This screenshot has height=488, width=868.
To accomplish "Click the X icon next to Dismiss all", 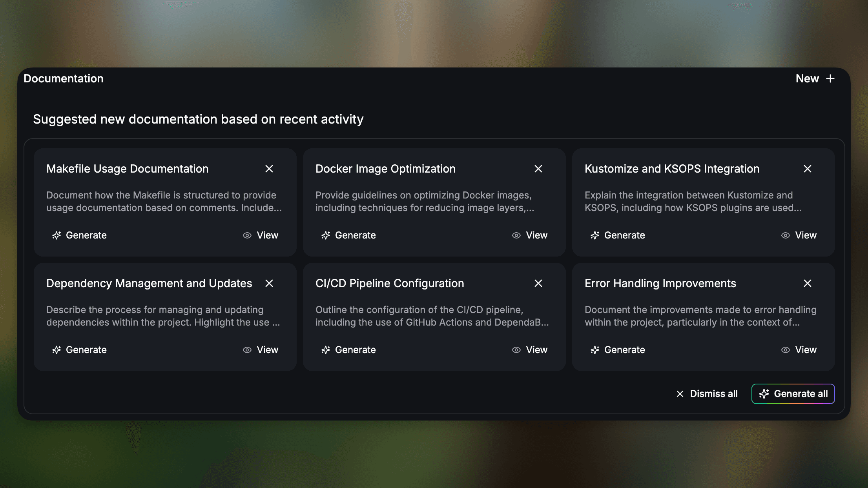I will click(680, 394).
